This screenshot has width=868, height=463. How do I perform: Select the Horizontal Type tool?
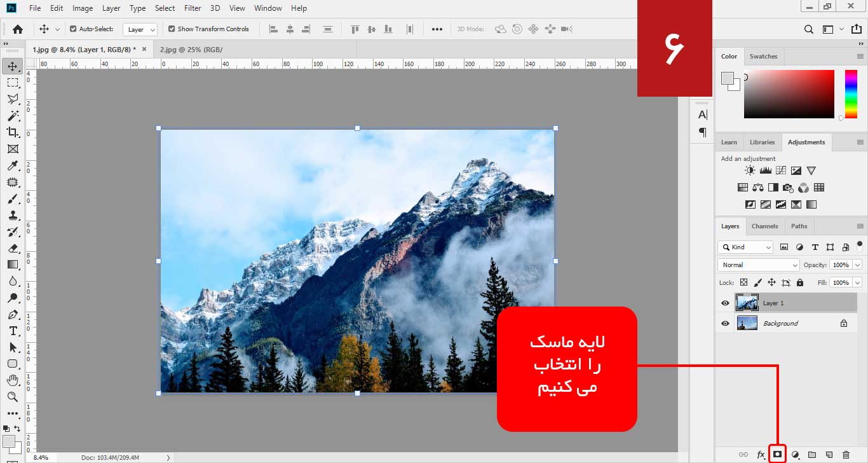click(13, 331)
